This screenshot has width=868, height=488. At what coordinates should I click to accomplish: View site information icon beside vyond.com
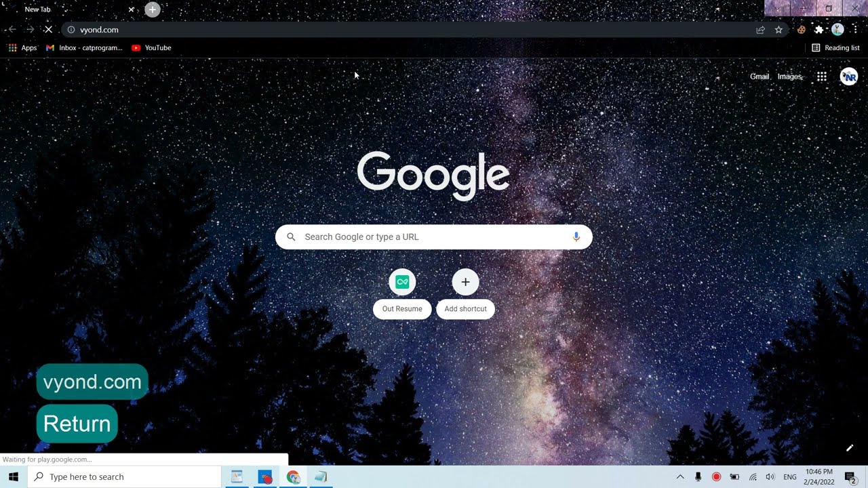[71, 30]
